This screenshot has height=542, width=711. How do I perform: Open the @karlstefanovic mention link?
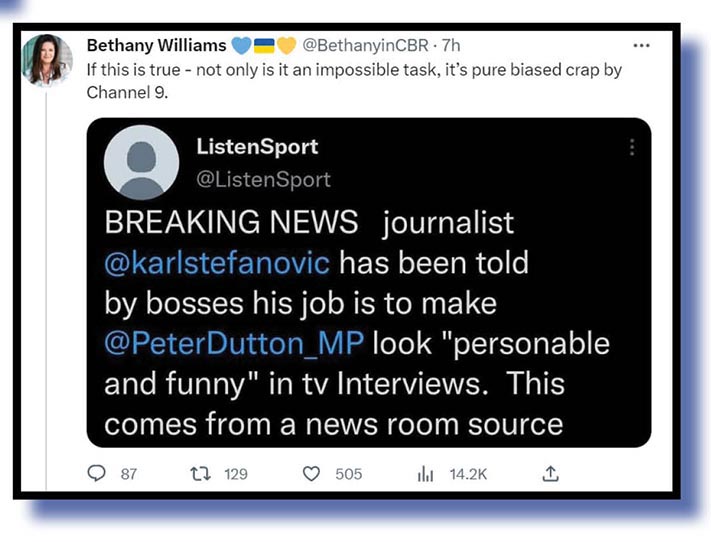[217, 263]
